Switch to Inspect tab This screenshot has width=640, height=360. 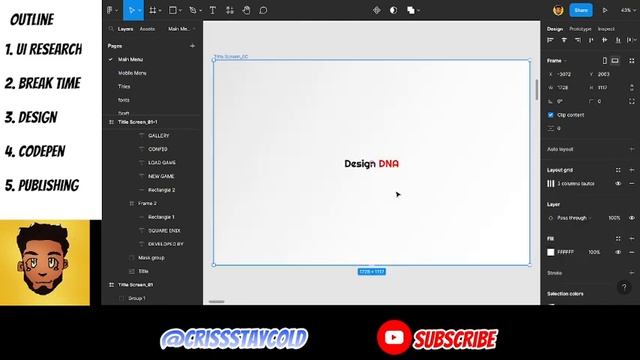(606, 29)
